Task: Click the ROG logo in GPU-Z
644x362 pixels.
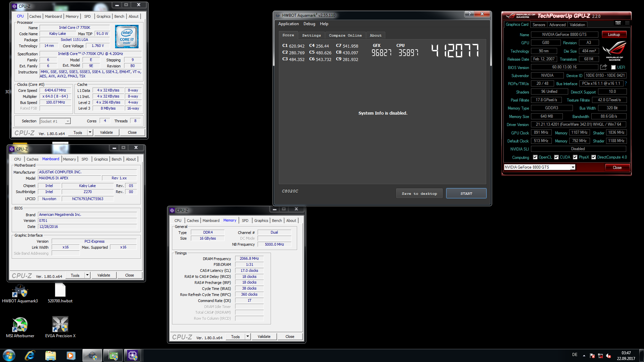Action: [x=614, y=50]
